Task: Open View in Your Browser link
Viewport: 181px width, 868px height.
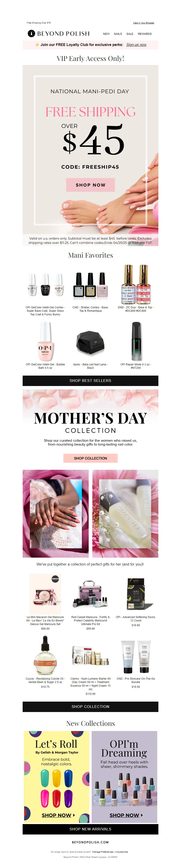Action: [144, 23]
